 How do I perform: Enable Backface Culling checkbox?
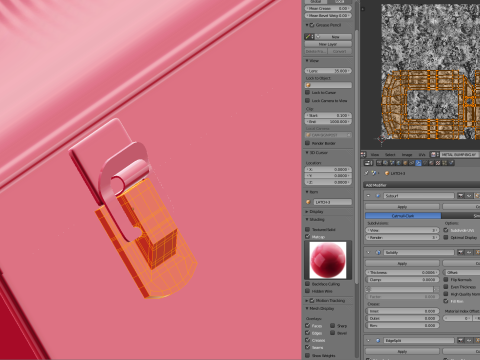pos(308,284)
